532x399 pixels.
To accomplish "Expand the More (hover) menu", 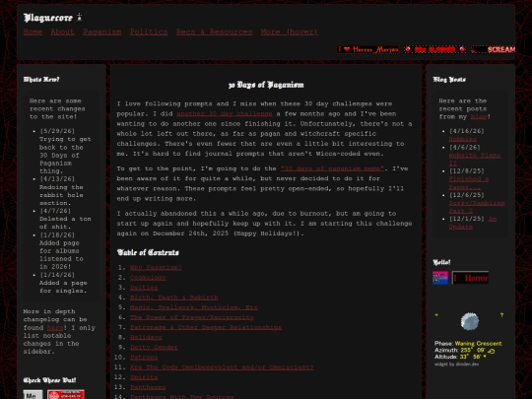I will (x=290, y=32).
